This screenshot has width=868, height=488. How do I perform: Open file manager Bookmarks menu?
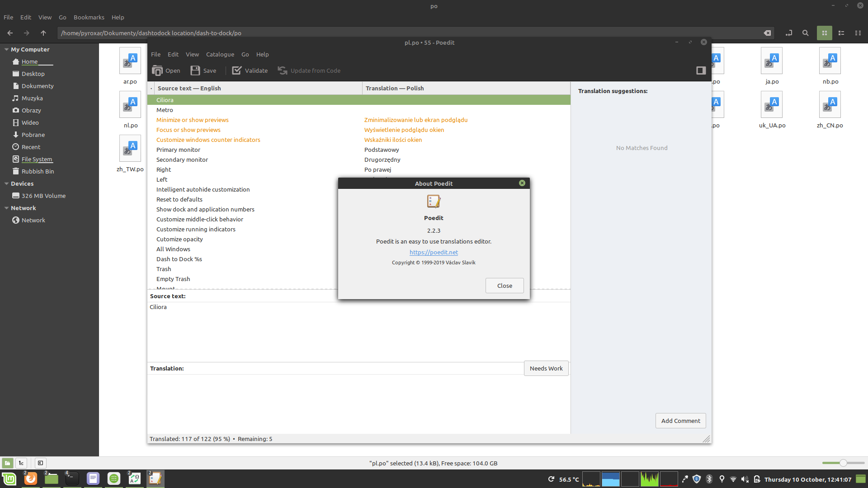(x=89, y=17)
